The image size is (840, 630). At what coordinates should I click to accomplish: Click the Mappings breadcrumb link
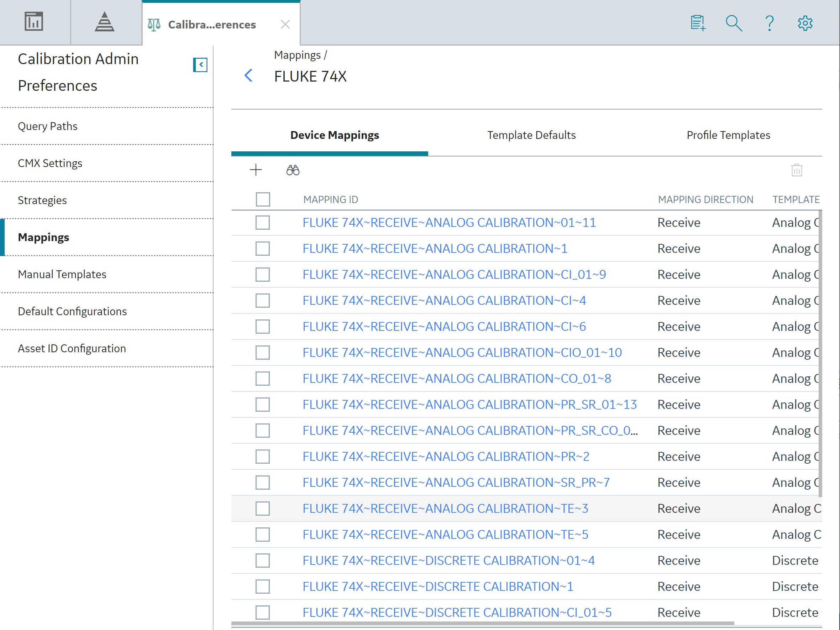pos(297,56)
